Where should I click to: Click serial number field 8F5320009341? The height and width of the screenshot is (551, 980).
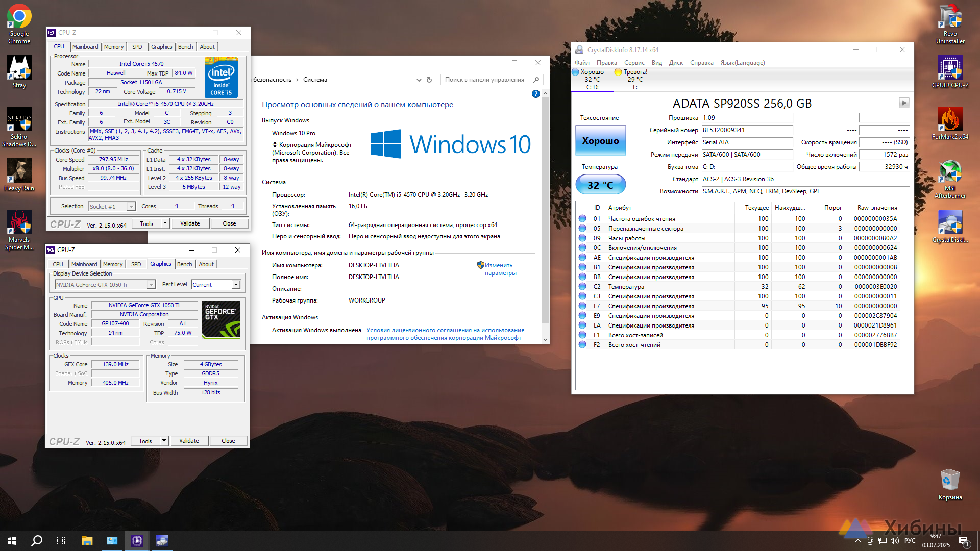747,130
